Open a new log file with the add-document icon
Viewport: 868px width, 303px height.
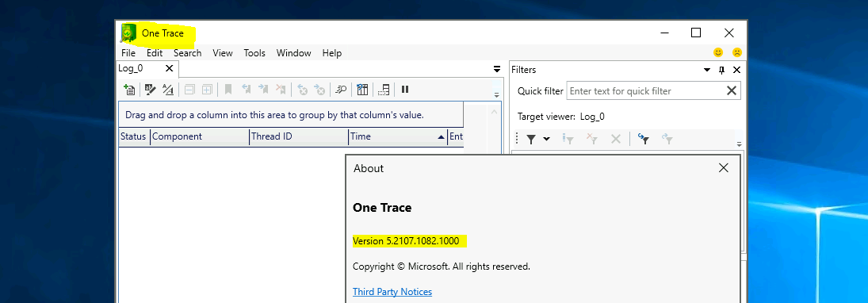pyautogui.click(x=129, y=89)
